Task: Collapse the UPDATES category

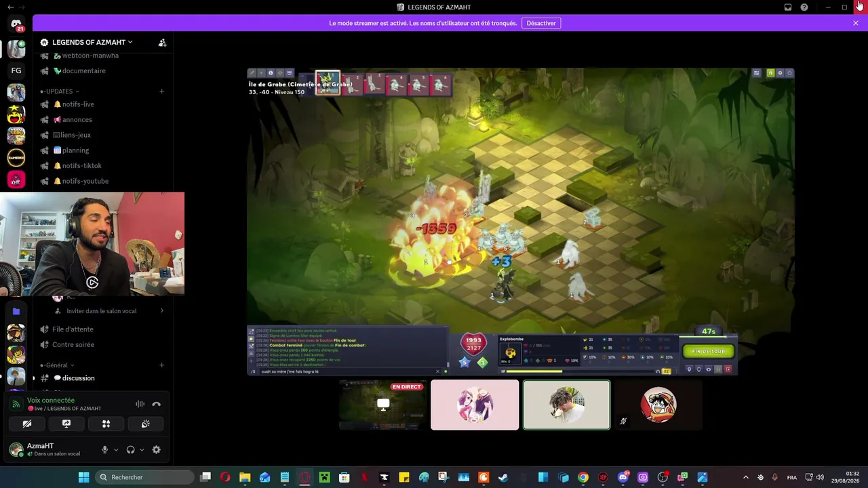Action: [60, 91]
